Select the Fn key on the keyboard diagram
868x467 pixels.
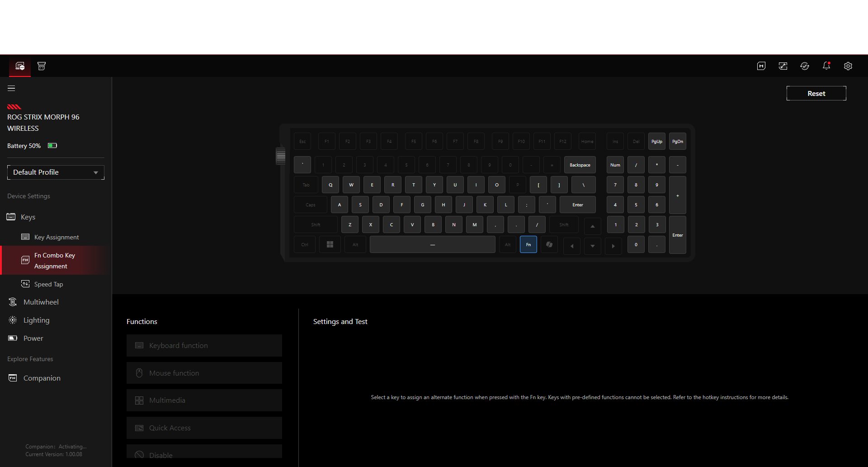pyautogui.click(x=528, y=244)
